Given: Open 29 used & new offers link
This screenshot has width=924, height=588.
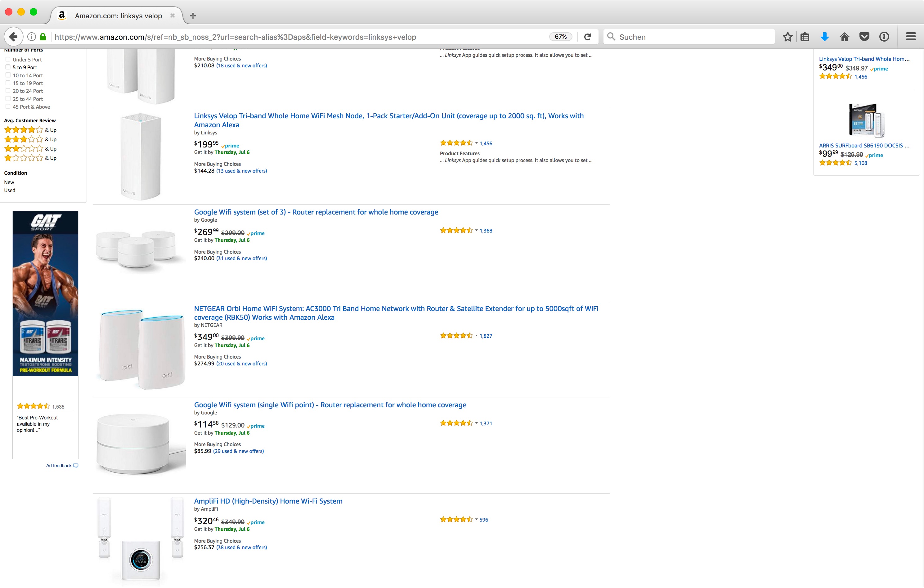Looking at the screenshot, I should point(239,451).
